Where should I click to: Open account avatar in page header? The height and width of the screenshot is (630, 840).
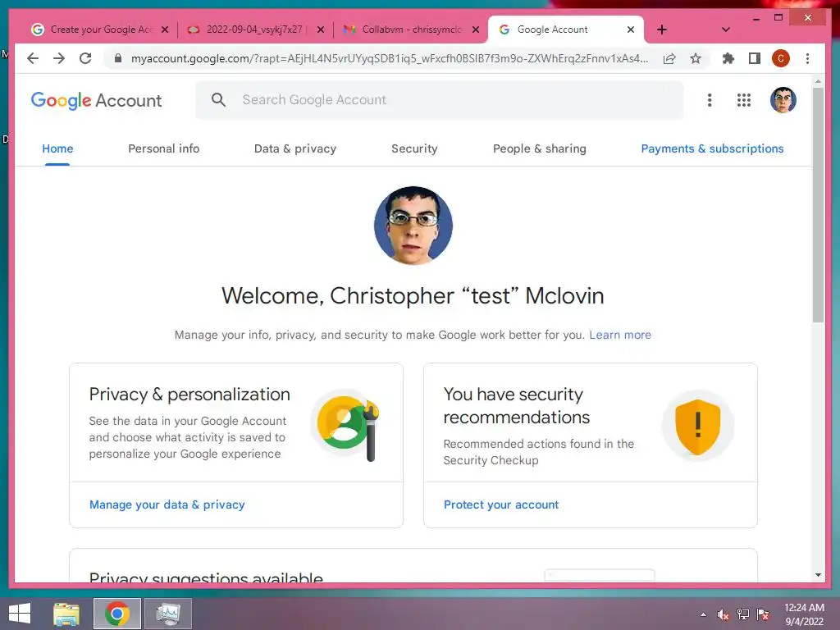[x=783, y=100]
